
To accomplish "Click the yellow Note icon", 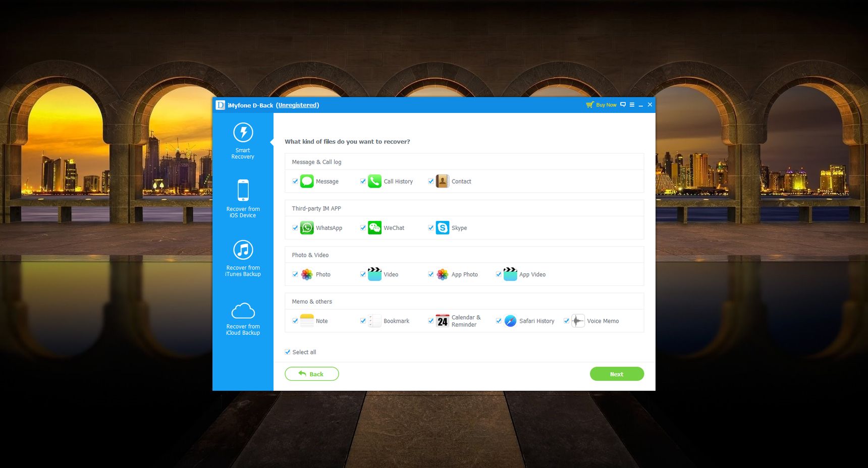I will click(x=307, y=321).
